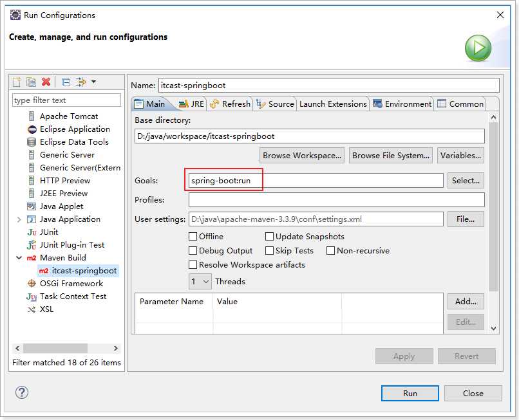Screen dimensions: 519x420
Task: Click the Task Context Test icon
Action: 32,297
